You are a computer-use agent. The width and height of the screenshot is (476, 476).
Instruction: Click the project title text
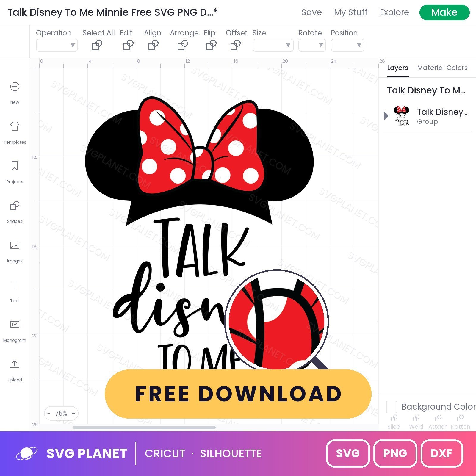pos(112,12)
